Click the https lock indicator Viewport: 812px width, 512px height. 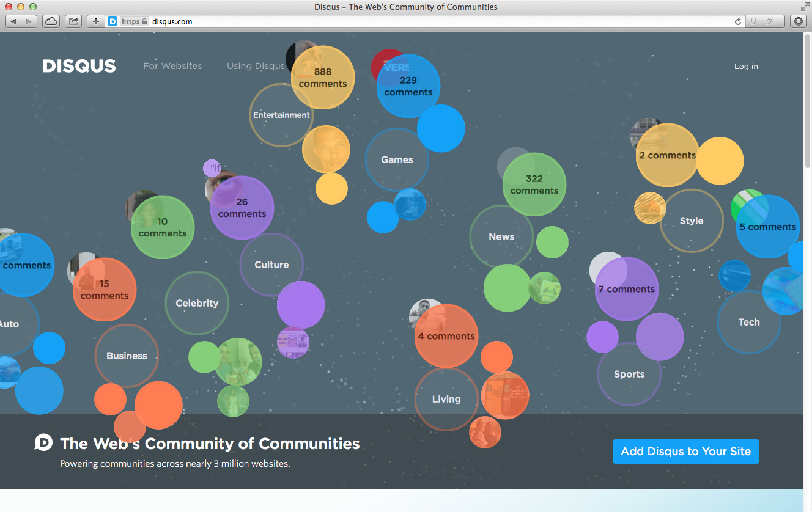[x=135, y=21]
